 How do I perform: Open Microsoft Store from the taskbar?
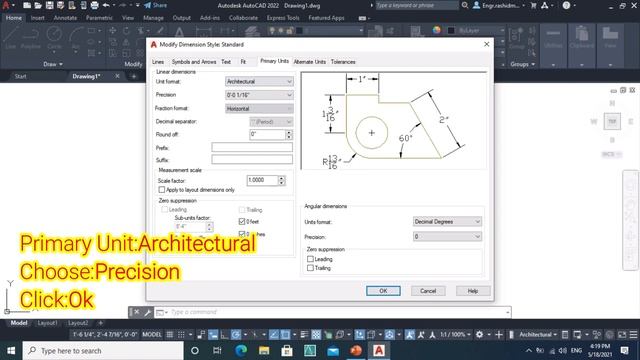287,351
